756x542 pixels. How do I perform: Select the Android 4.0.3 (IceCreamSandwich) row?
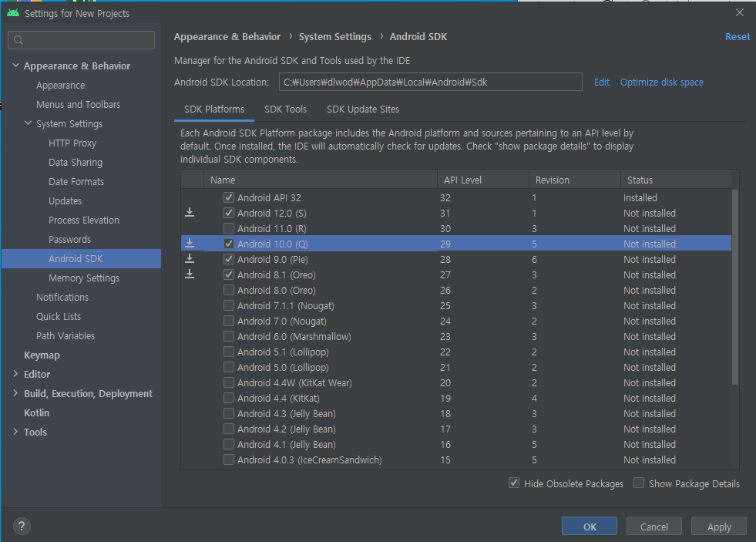tap(456, 460)
